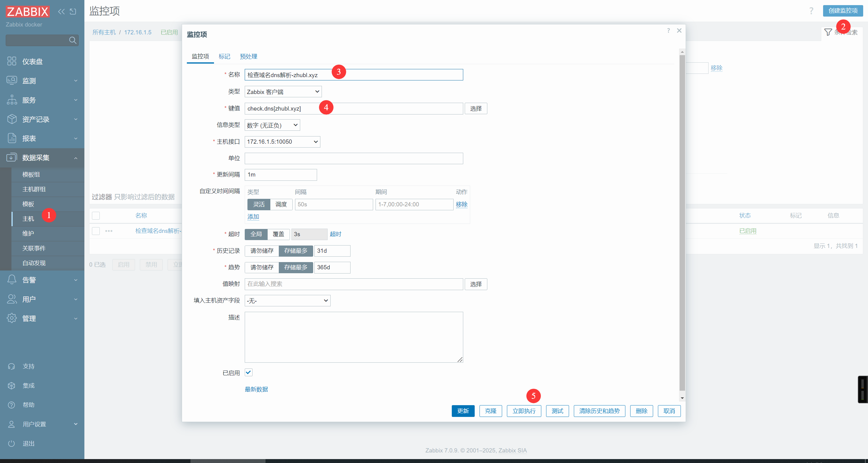Click the filter funnel icon at the top right
Screen dimensions: 868x463
coord(828,32)
